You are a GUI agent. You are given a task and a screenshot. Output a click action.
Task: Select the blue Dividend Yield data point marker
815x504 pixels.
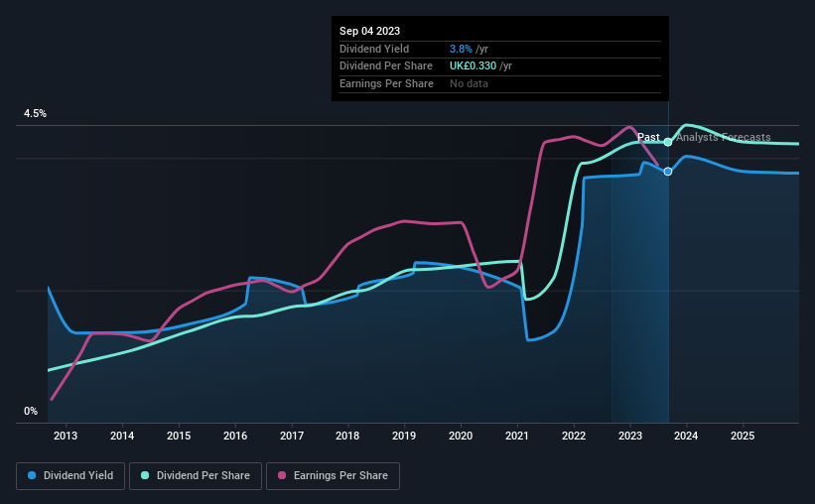pyautogui.click(x=668, y=172)
